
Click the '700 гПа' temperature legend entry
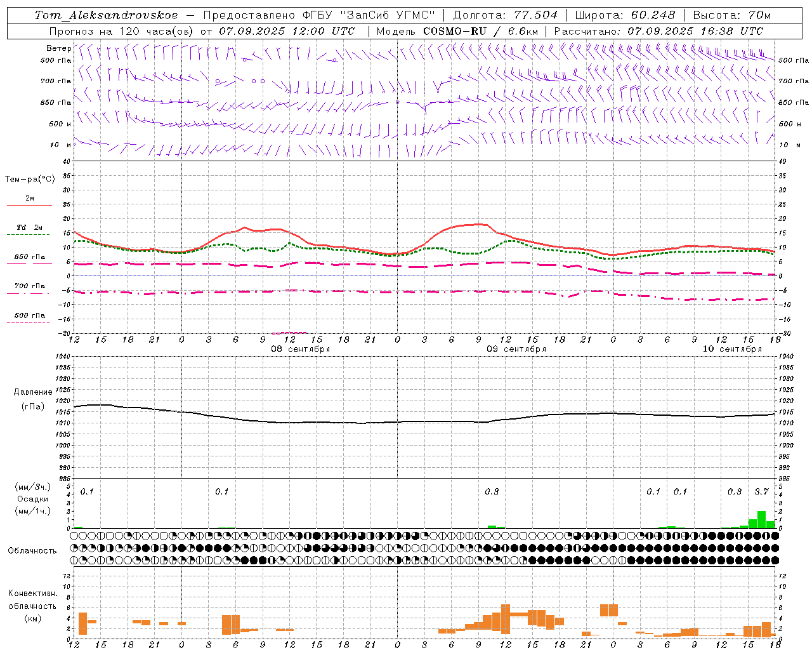tap(30, 286)
